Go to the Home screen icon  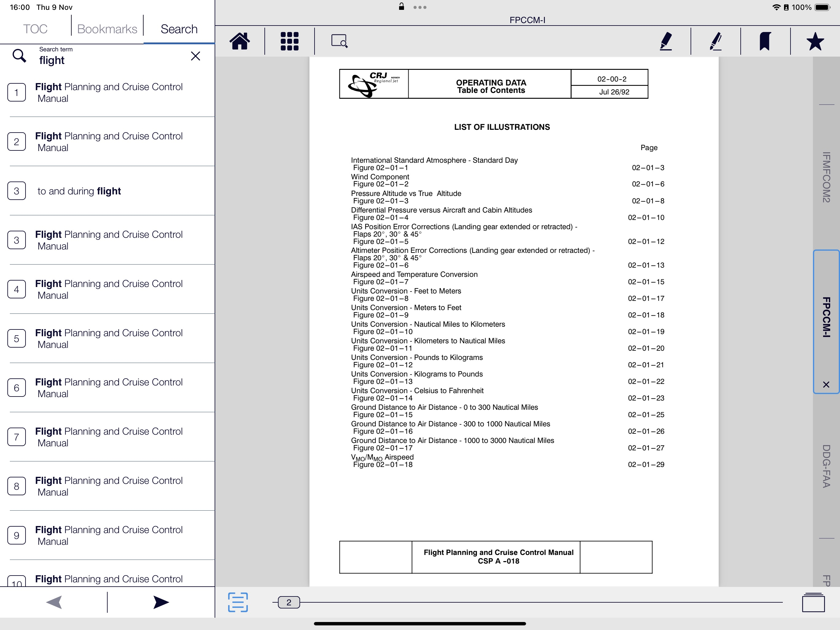point(240,41)
